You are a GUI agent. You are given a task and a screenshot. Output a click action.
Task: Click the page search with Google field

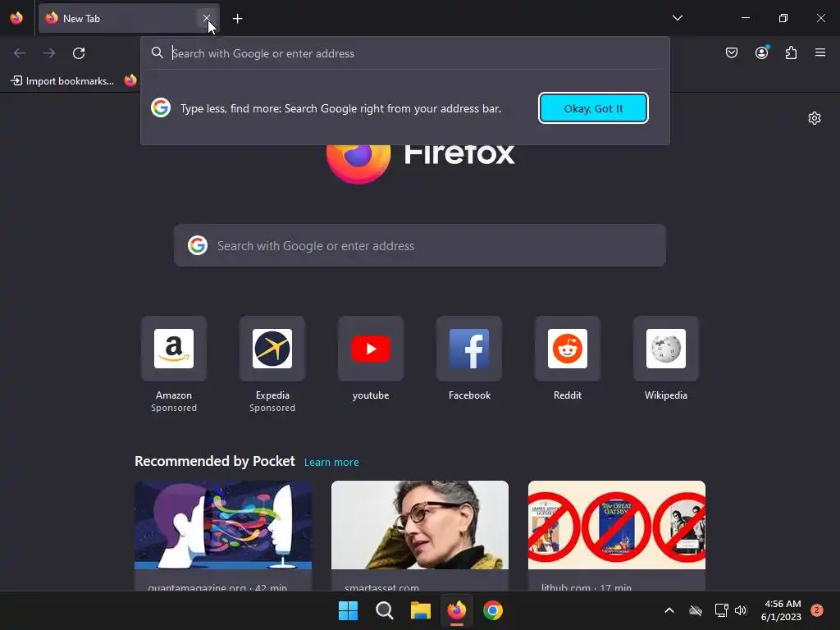(419, 245)
